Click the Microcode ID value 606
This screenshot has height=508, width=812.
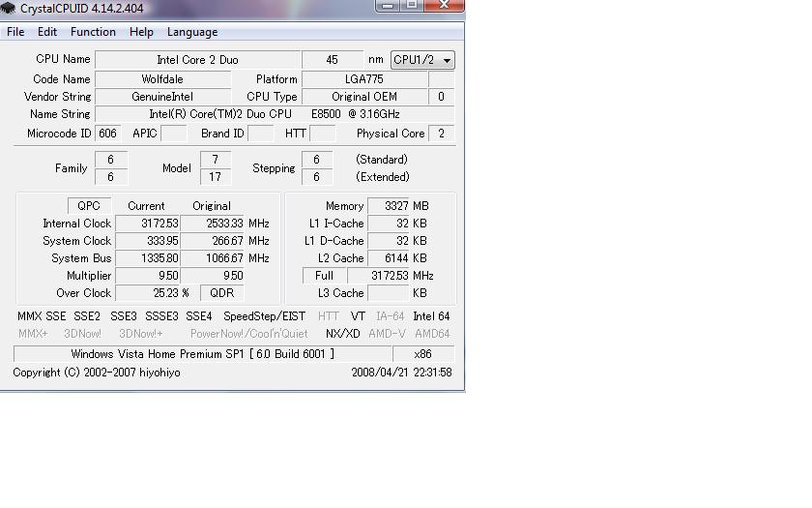point(107,134)
